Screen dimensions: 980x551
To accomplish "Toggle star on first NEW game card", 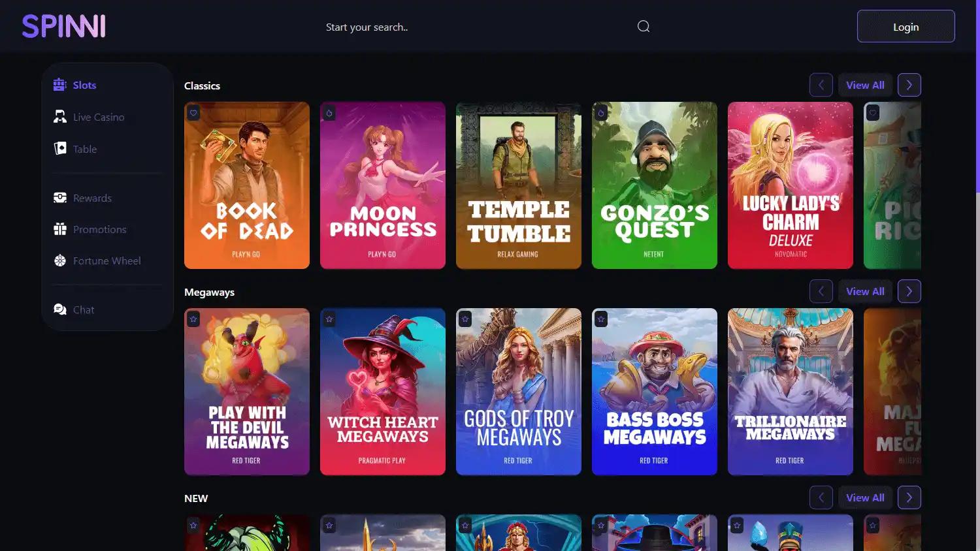I will click(x=193, y=525).
